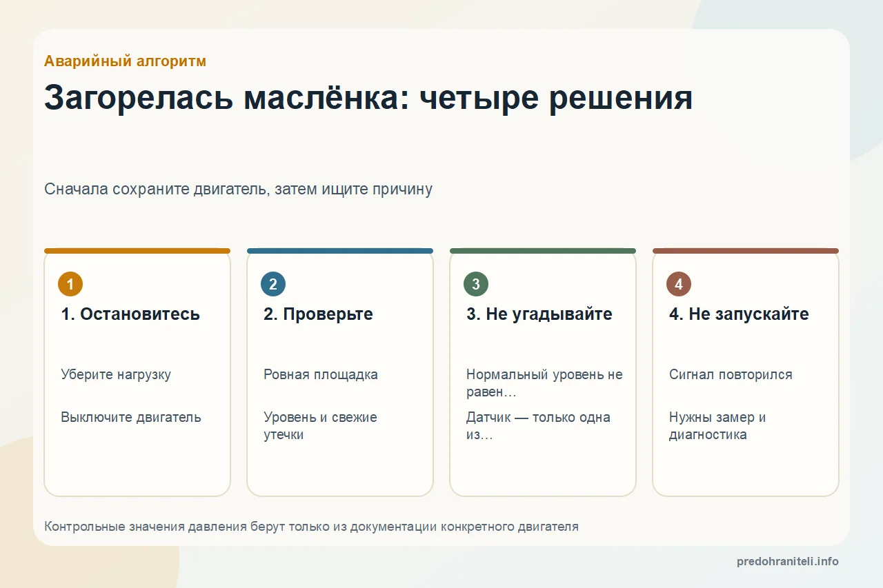Screen dimensions: 883x588
Task: Click the text "Датчик — только одна из…"
Action: click(538, 426)
